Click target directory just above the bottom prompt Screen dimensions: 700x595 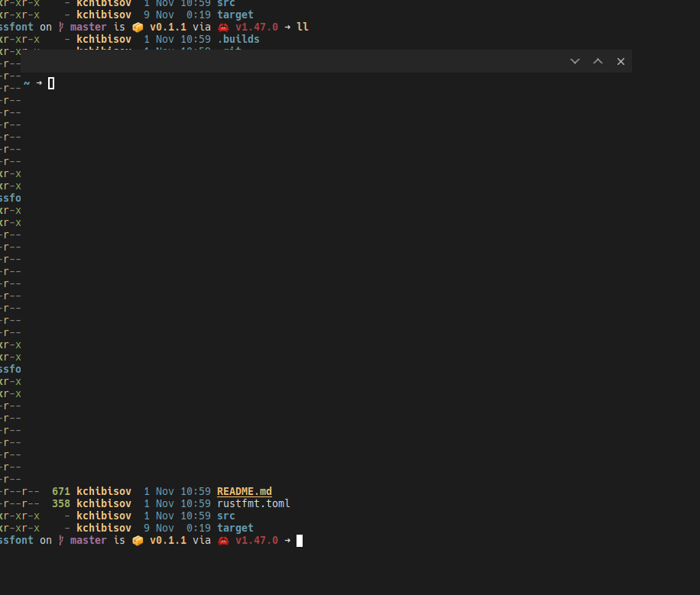click(x=235, y=528)
